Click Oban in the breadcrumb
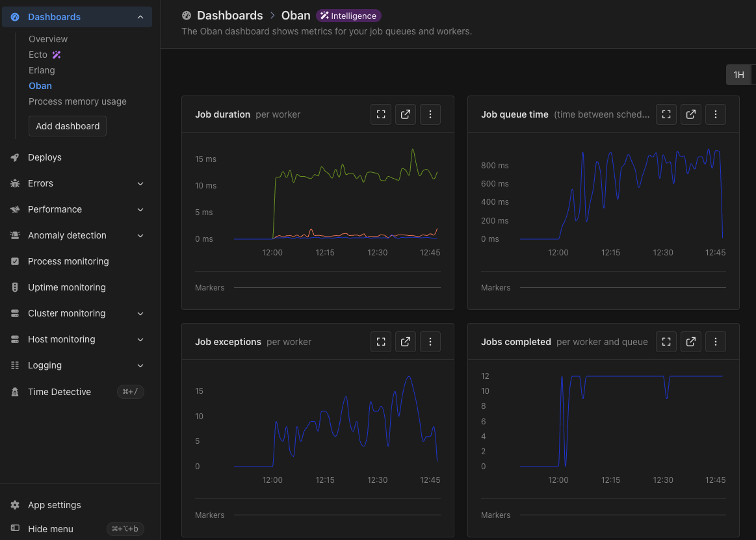Screen dimensions: 756x540 point(296,16)
